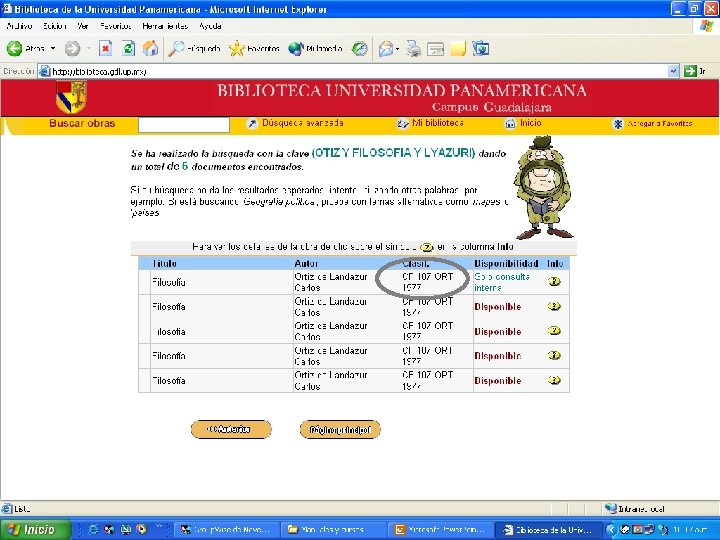The width and height of the screenshot is (720, 540).
Task: Open History clock icon
Action: point(360,48)
